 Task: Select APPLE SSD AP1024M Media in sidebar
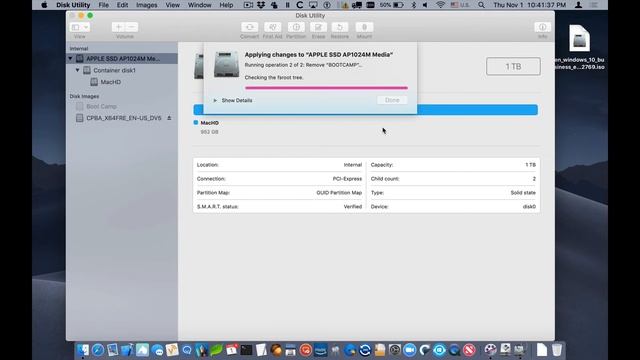(x=122, y=59)
